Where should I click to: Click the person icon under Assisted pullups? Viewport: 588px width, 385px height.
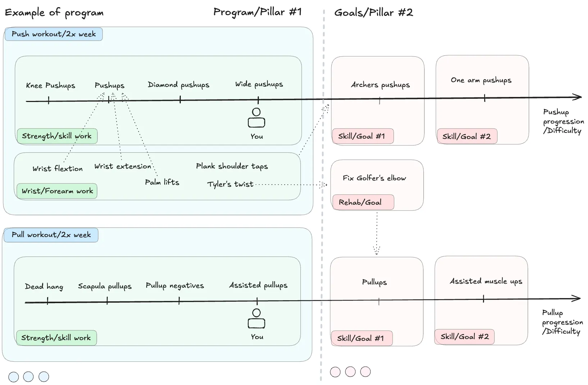pyautogui.click(x=256, y=319)
